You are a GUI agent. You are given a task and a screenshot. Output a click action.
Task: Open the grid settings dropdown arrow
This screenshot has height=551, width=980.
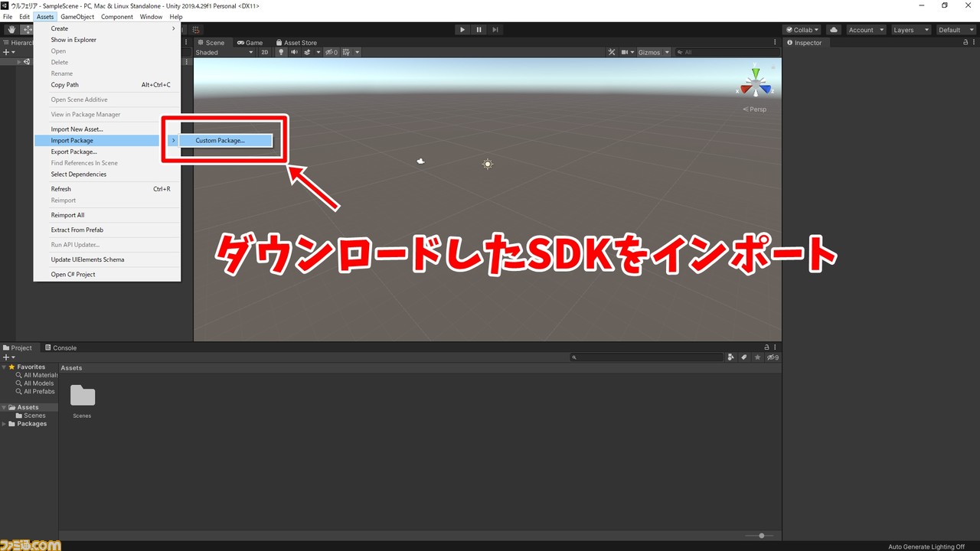357,52
